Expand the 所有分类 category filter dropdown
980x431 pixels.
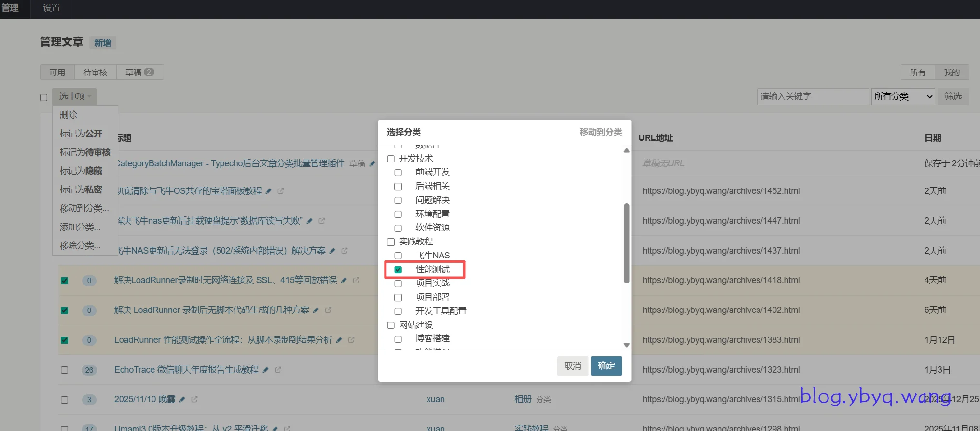tap(903, 96)
